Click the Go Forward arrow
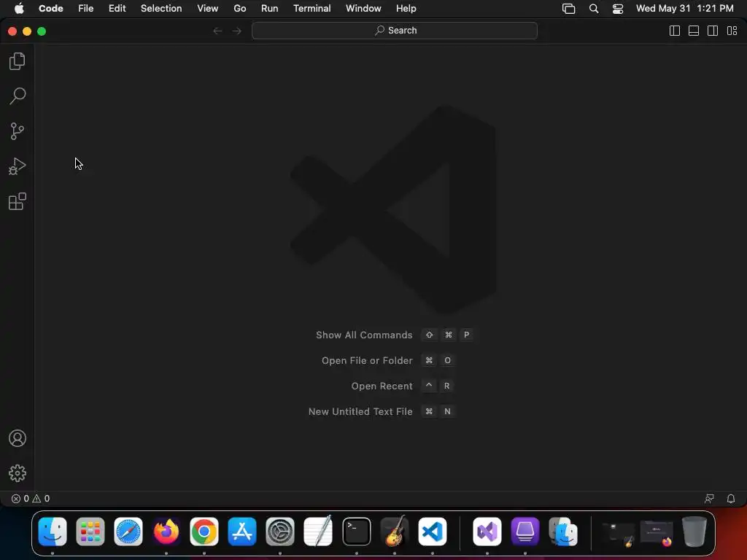The width and height of the screenshot is (747, 560). [237, 31]
